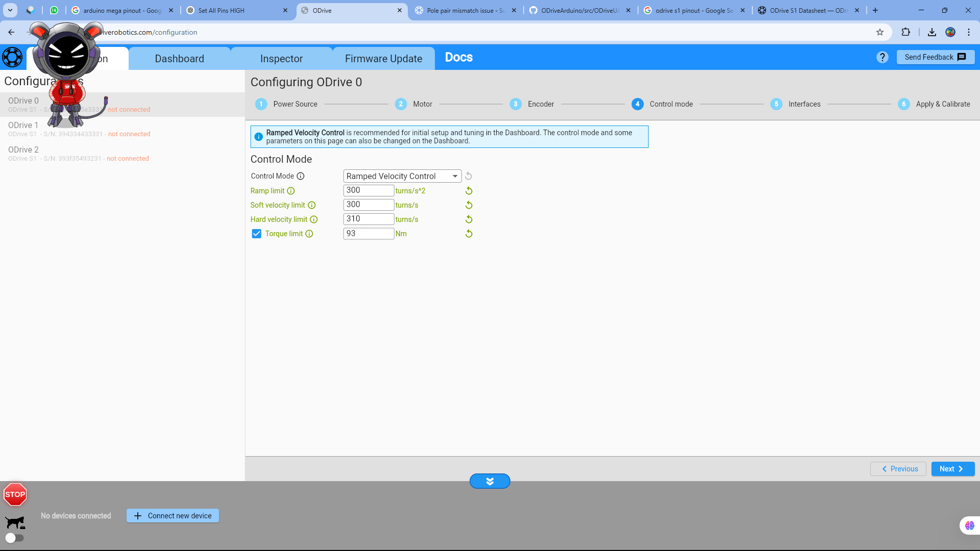The width and height of the screenshot is (980, 551).
Task: Open Chrome profile avatar
Action: [x=950, y=32]
